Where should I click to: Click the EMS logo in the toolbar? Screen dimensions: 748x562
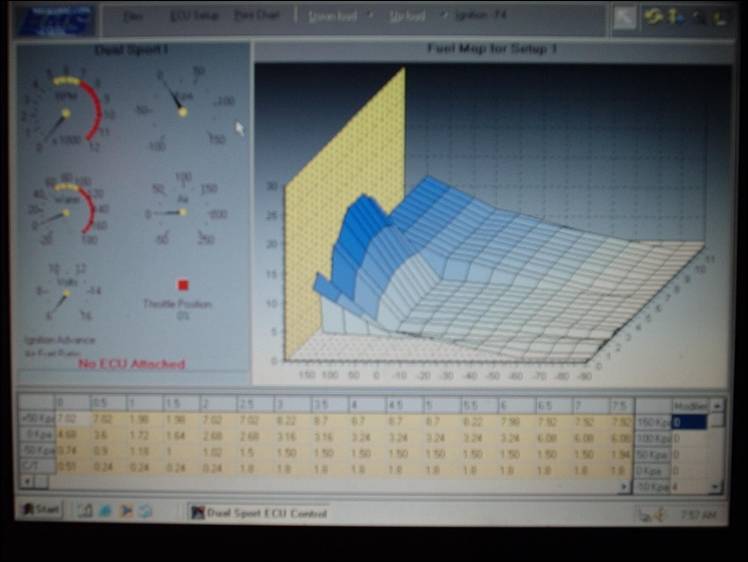55,19
